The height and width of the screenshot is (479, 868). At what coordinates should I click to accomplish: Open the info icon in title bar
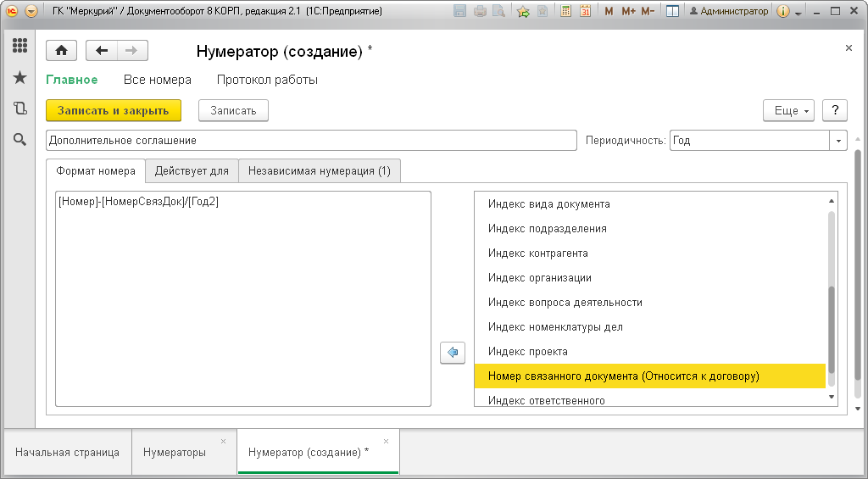click(x=782, y=11)
